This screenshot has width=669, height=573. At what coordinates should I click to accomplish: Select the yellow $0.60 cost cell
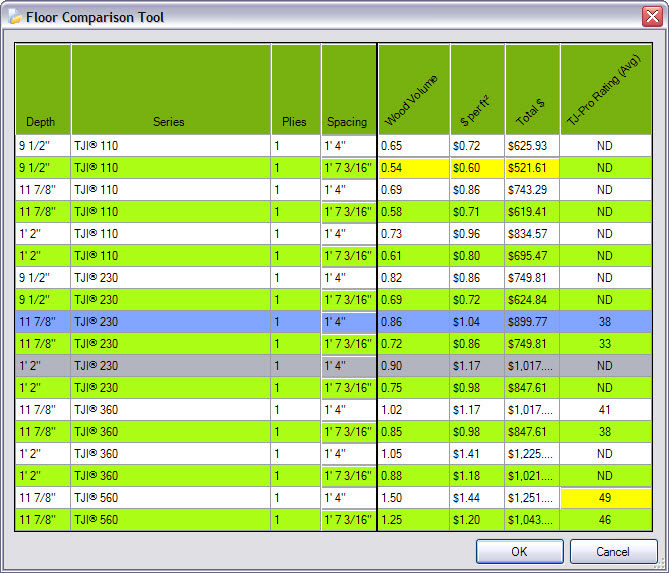point(477,168)
